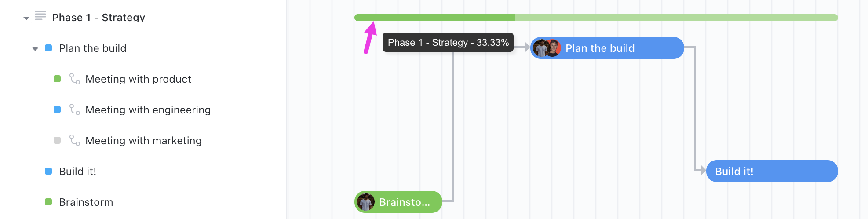868x219 pixels.
Task: Select the Build it! task row
Action: click(x=77, y=171)
